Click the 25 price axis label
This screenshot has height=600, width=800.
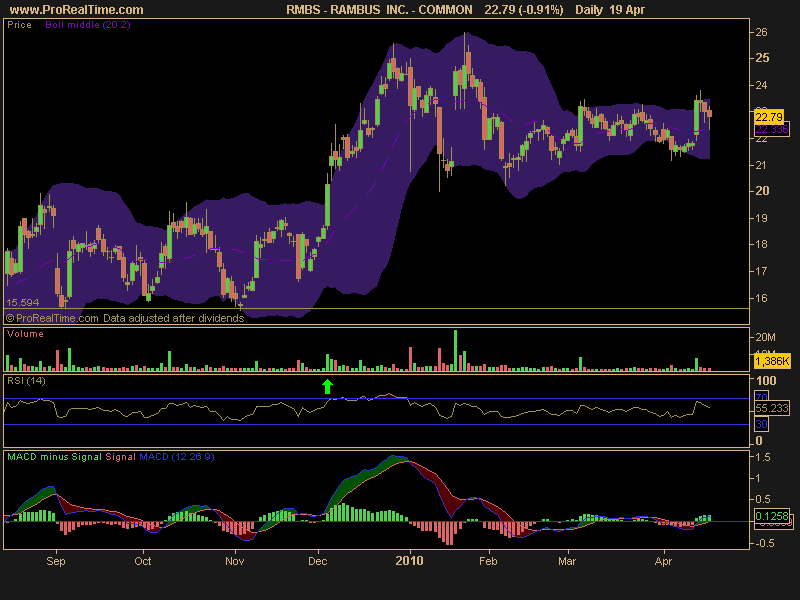pos(762,58)
